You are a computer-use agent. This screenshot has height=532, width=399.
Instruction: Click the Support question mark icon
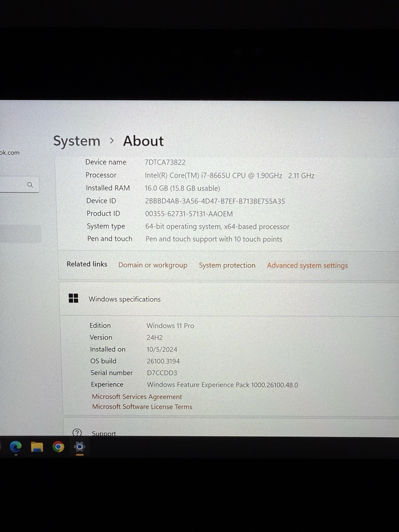click(77, 433)
